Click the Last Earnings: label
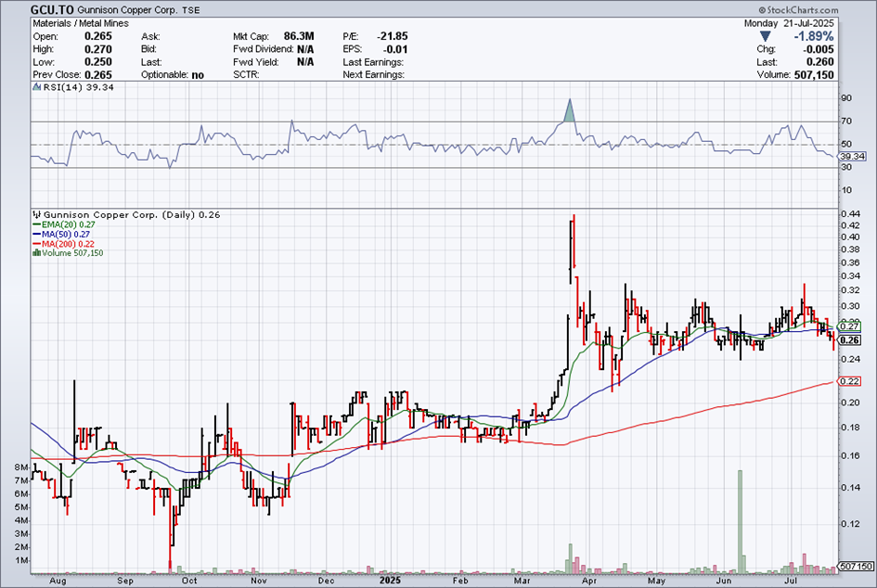Viewport: 877px width, 588px height. click(373, 62)
